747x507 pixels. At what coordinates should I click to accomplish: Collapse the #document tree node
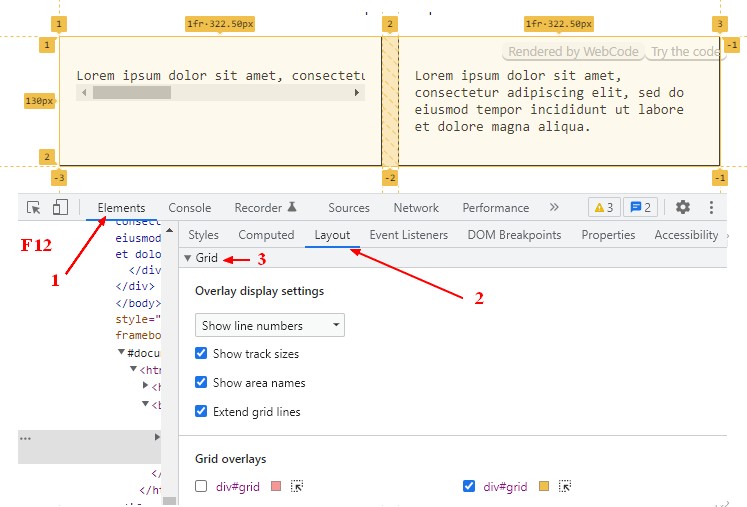coord(120,352)
